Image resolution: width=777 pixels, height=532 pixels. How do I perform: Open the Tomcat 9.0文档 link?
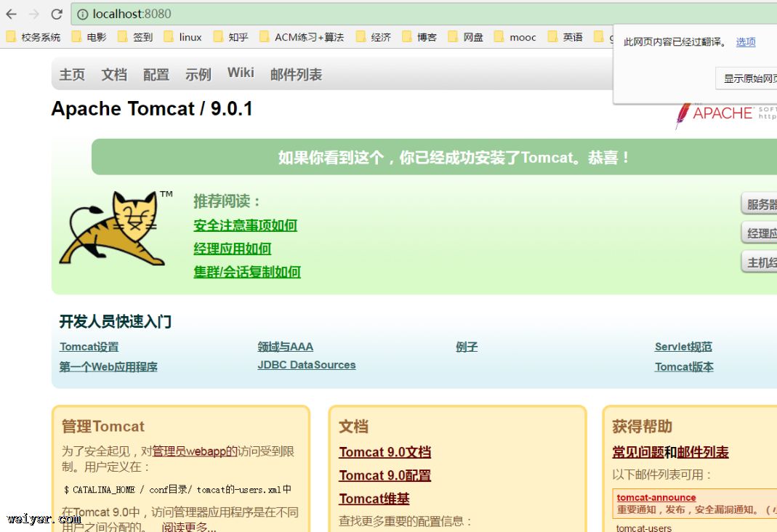point(385,452)
